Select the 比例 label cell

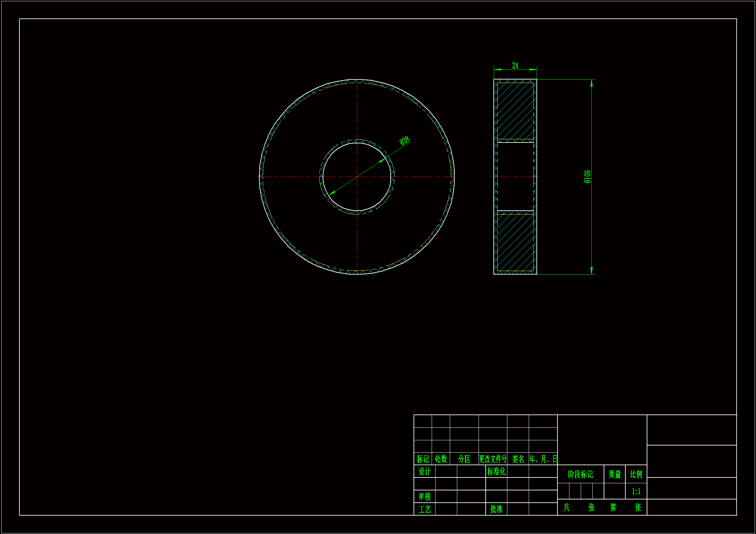pyautogui.click(x=636, y=474)
